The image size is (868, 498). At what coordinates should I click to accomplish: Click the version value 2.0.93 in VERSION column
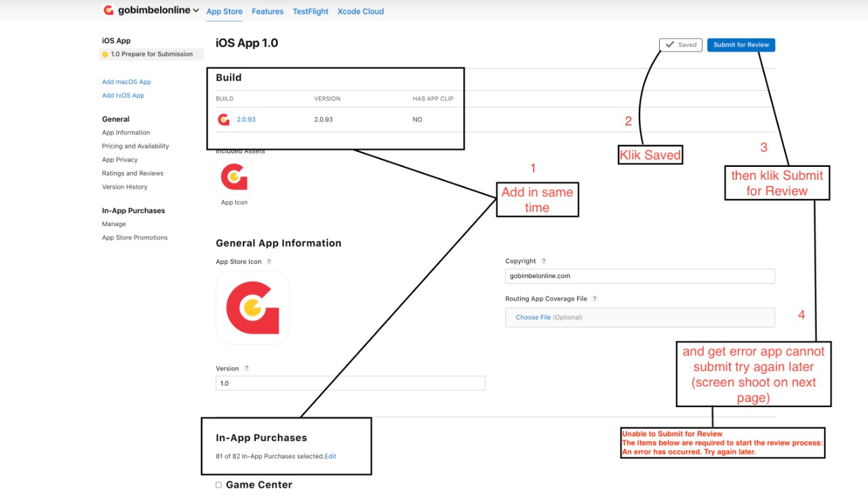click(x=323, y=119)
